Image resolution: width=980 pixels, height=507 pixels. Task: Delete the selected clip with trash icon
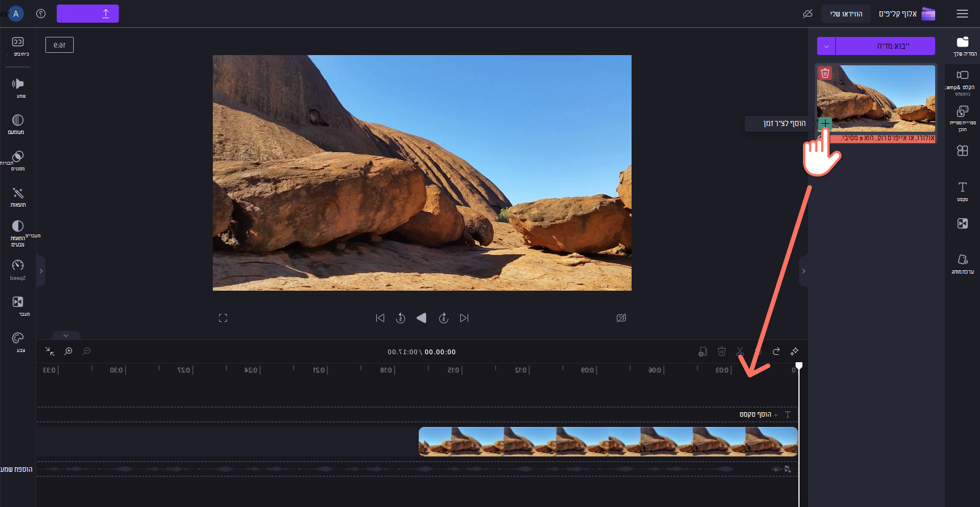pos(721,351)
